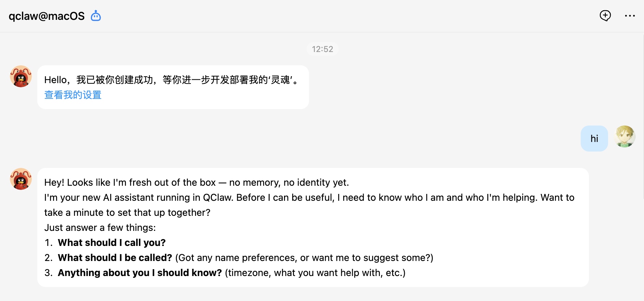Click the robot icon beside qclaw@macOS title

96,16
